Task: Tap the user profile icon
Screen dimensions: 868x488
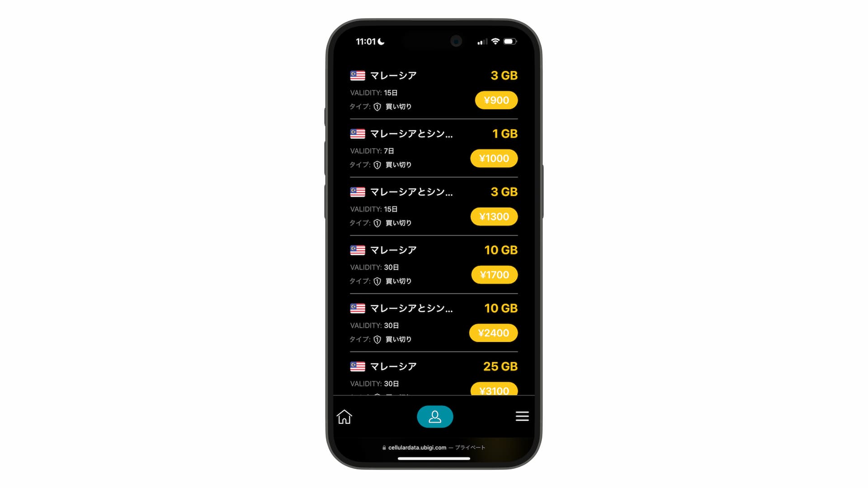Action: pyautogui.click(x=434, y=417)
